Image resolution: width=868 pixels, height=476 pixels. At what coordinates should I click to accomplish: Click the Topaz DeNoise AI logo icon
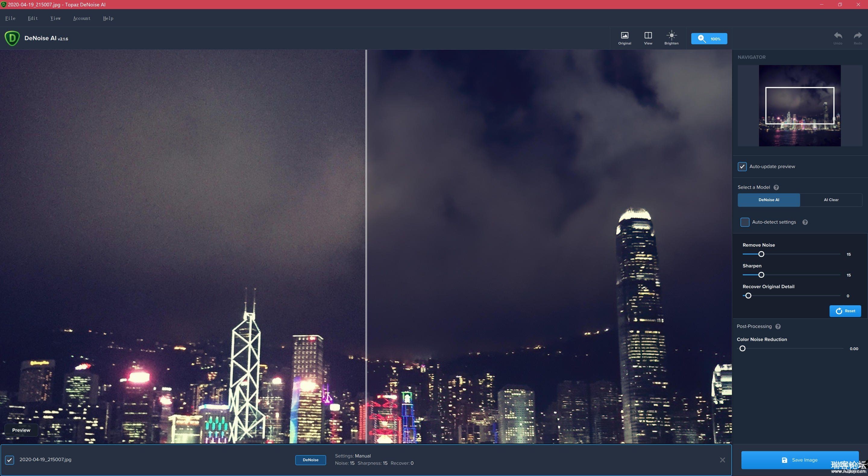point(12,38)
